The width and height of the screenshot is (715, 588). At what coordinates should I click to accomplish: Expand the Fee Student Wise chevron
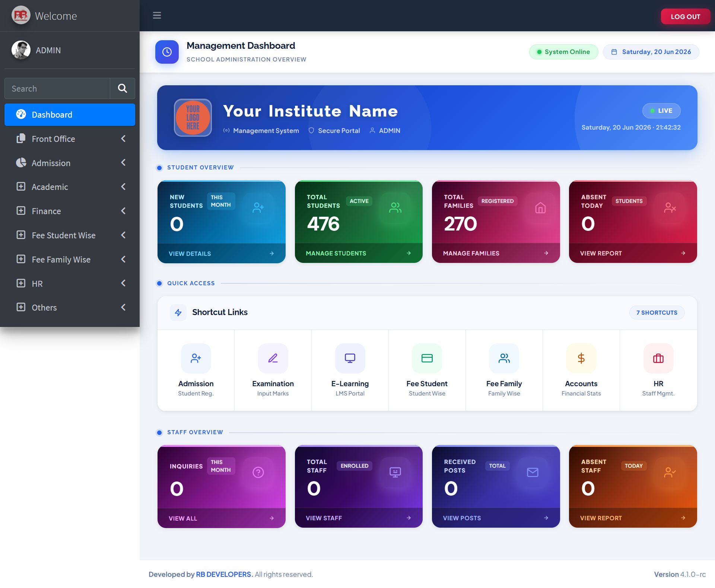point(123,235)
